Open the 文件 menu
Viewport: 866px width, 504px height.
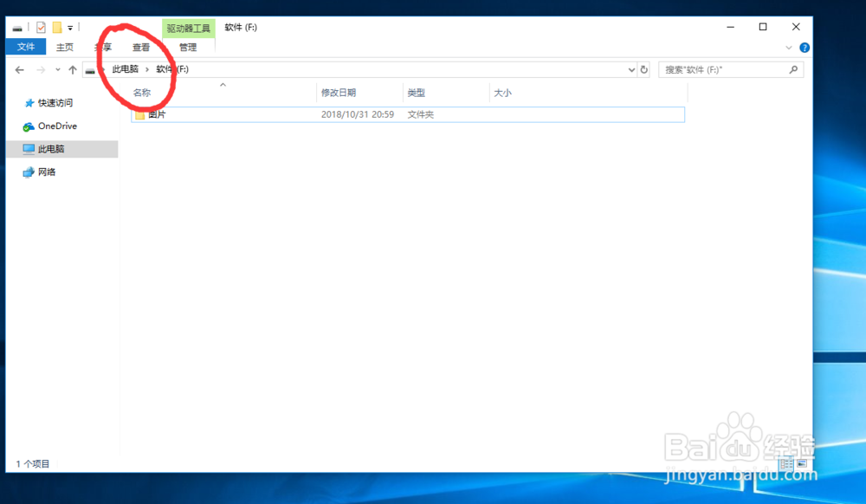pos(25,47)
